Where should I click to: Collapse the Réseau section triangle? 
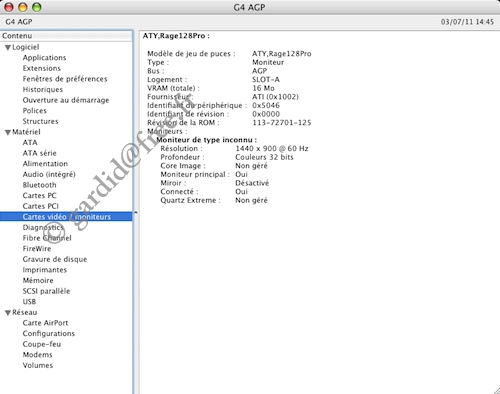(x=8, y=313)
